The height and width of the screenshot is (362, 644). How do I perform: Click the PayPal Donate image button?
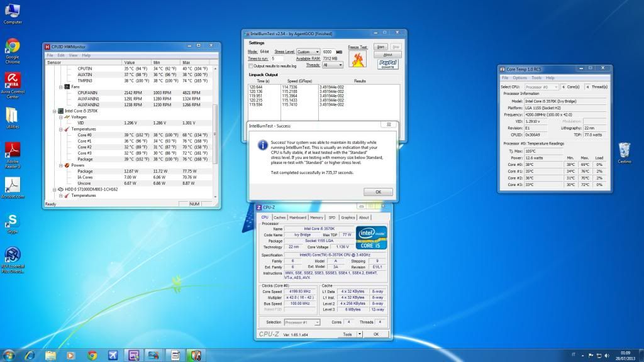click(387, 63)
